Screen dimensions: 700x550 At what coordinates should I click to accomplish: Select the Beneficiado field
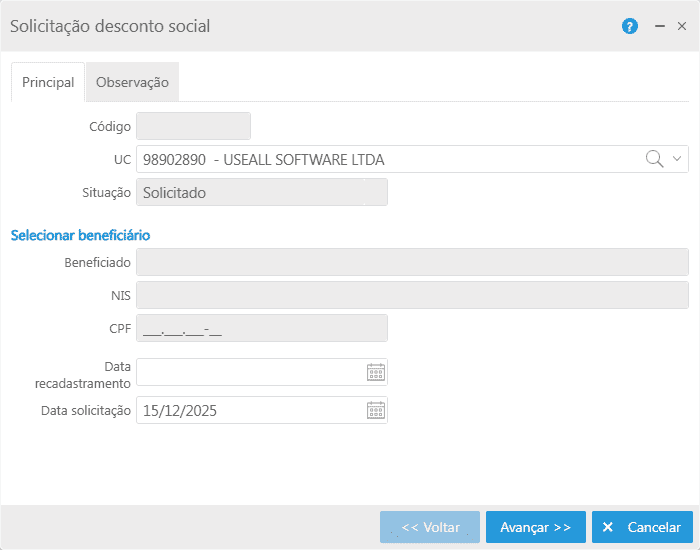click(412, 262)
